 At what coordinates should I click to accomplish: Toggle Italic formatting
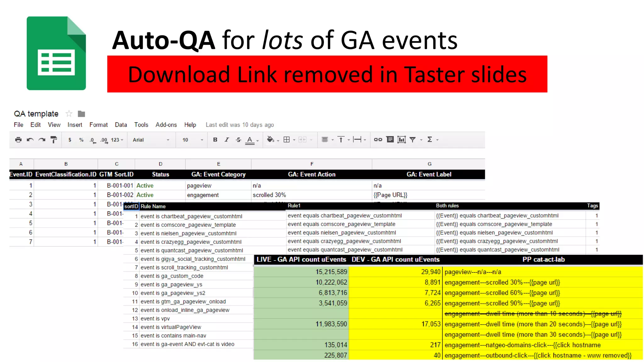pyautogui.click(x=227, y=140)
